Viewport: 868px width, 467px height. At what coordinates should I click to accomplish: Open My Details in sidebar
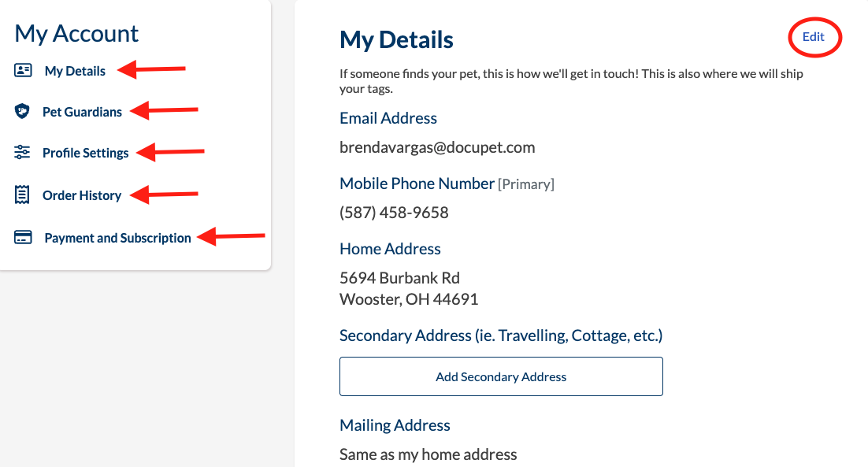coord(75,71)
